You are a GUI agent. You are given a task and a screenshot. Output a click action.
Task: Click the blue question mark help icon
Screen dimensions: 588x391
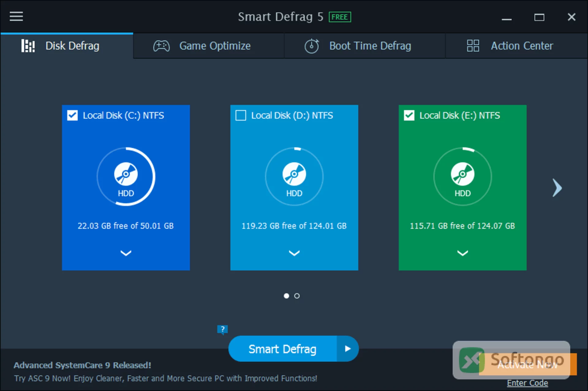click(223, 330)
